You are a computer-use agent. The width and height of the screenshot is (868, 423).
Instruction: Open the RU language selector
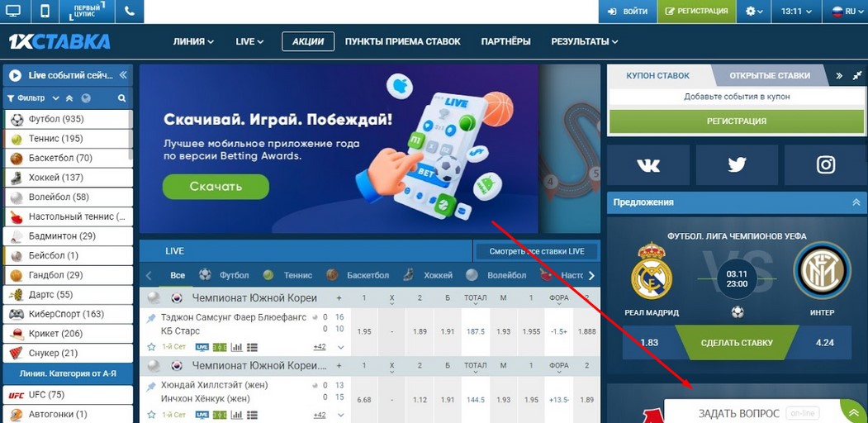(x=845, y=11)
